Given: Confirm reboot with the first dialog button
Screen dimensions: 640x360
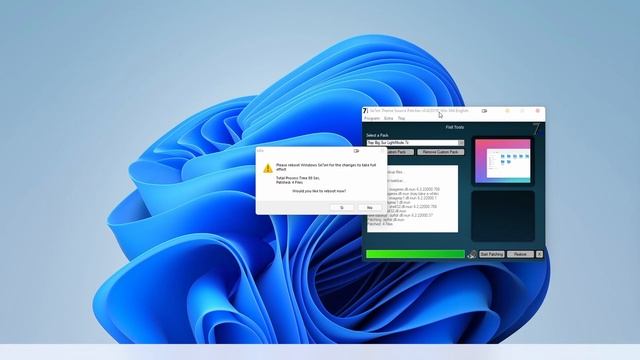Looking at the screenshot, I should click(x=342, y=208).
